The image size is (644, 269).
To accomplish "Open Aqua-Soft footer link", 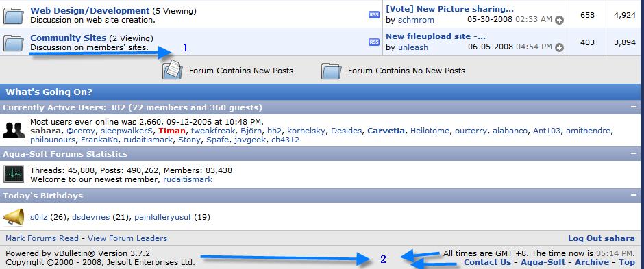I will [543, 262].
